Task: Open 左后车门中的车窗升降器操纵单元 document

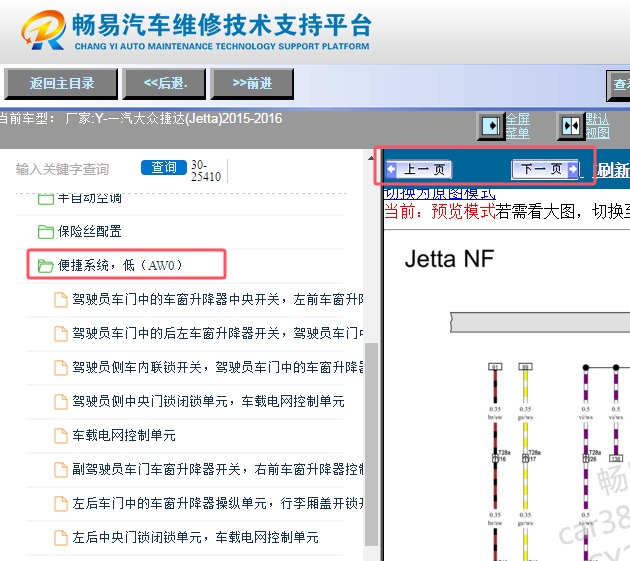Action: click(x=217, y=503)
